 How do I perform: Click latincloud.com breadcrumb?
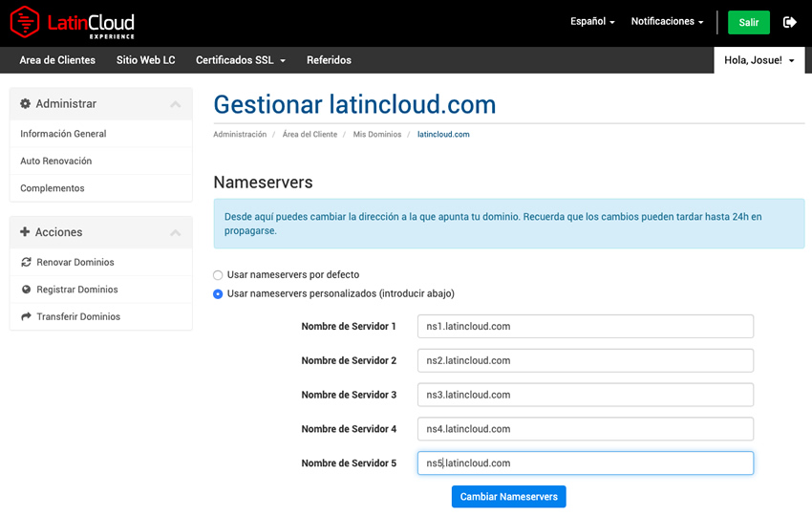tap(443, 134)
